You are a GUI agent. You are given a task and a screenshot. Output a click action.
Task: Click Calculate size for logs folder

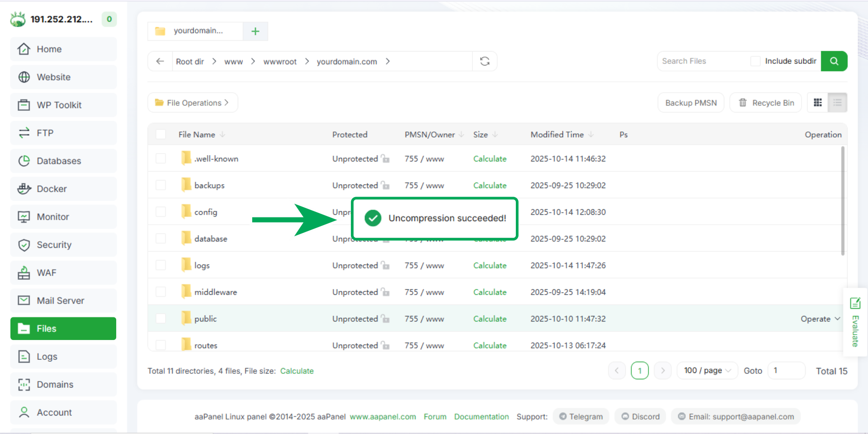tap(490, 265)
